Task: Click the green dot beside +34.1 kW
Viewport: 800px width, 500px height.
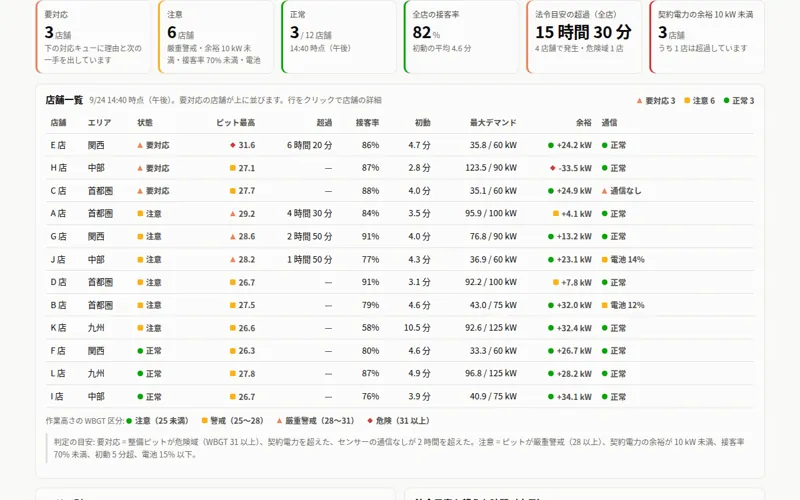Action: (551, 396)
